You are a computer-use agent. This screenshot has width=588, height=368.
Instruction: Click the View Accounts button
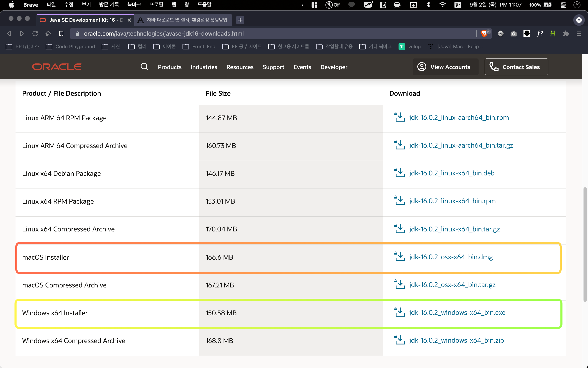pyautogui.click(x=446, y=67)
